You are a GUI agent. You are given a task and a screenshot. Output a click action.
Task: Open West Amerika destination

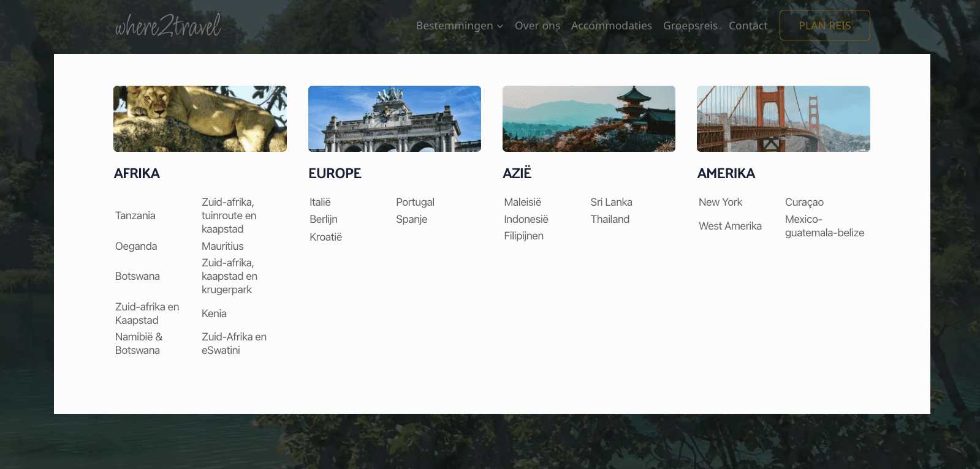730,226
